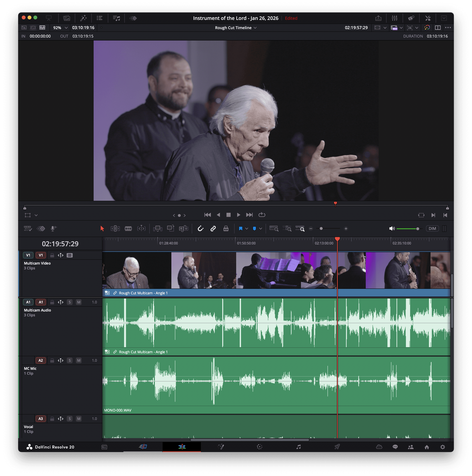Click the timeline zoom slider handle
This screenshot has width=472, height=476.
click(x=321, y=229)
